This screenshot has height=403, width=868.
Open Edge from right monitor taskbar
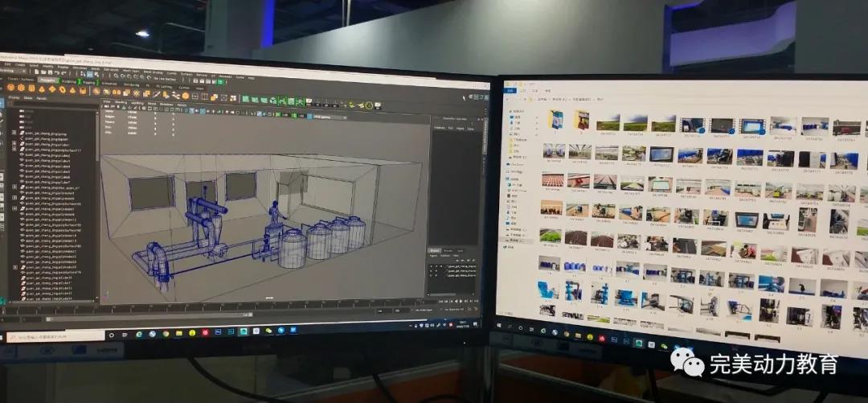coord(543,331)
